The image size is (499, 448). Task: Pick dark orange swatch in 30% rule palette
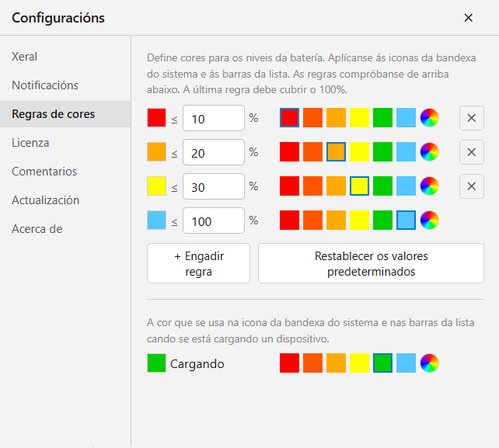tap(312, 186)
